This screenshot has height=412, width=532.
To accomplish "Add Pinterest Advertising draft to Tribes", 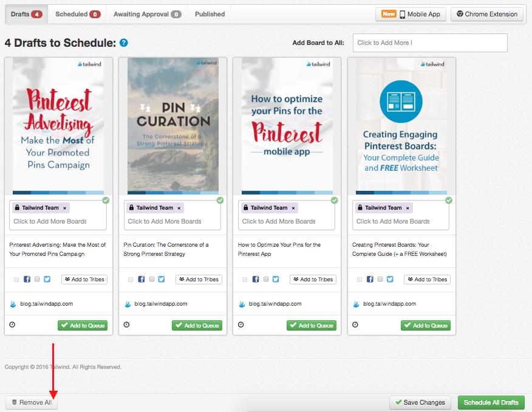I will pos(84,280).
